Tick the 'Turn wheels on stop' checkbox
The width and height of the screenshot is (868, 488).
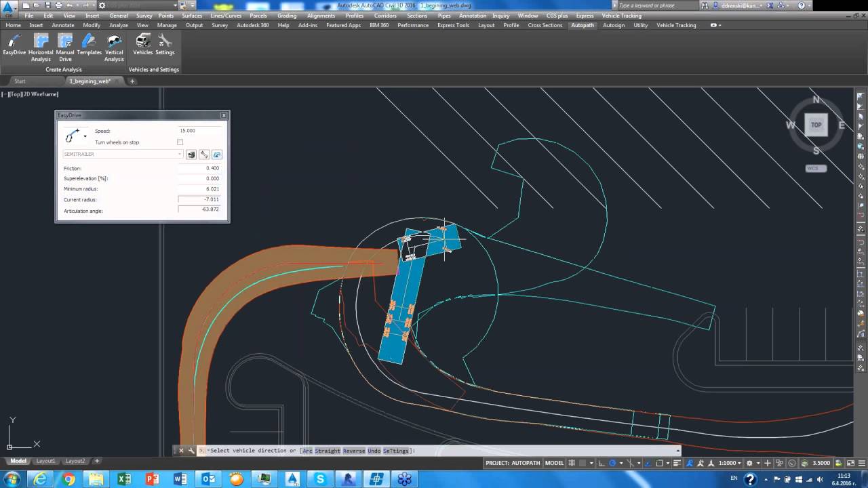pyautogui.click(x=180, y=142)
